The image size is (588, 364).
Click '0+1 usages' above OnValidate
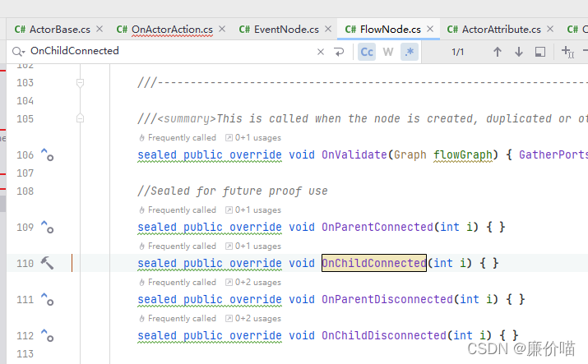pyautogui.click(x=253, y=138)
